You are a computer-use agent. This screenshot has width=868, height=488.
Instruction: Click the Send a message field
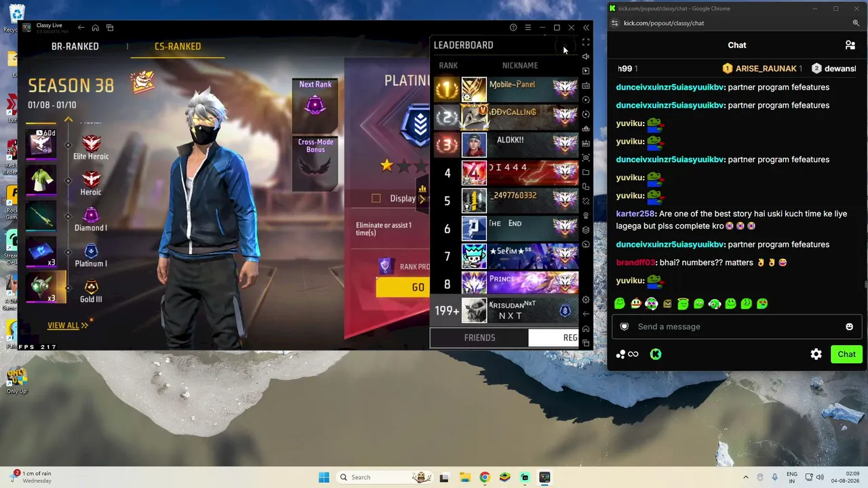click(x=736, y=327)
